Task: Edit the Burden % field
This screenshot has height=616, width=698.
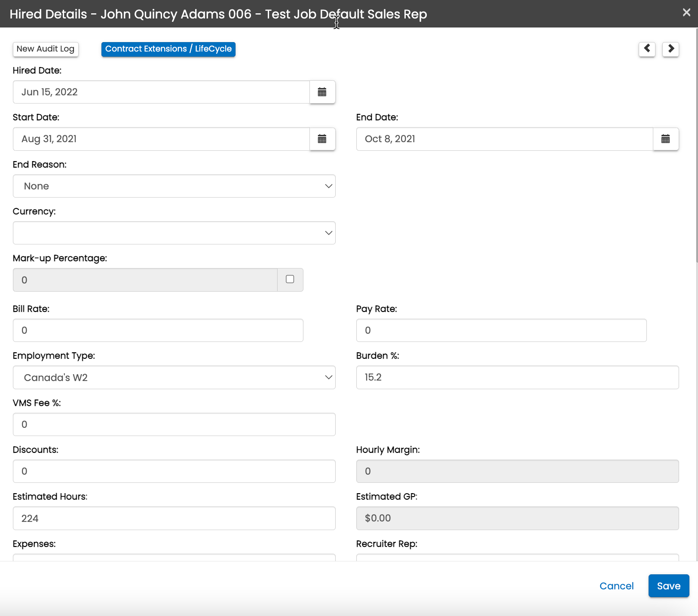Action: click(517, 377)
